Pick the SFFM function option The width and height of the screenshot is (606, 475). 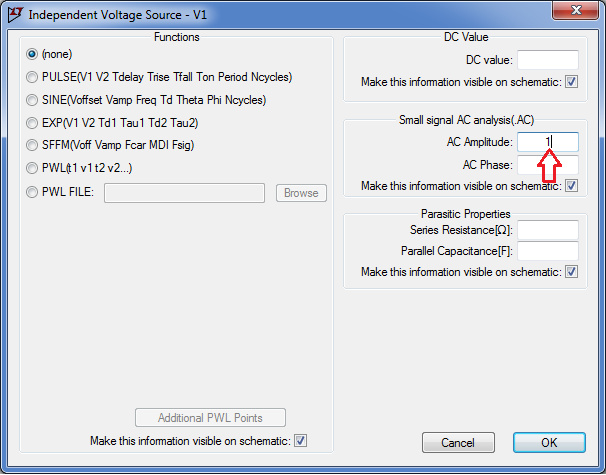click(x=32, y=145)
